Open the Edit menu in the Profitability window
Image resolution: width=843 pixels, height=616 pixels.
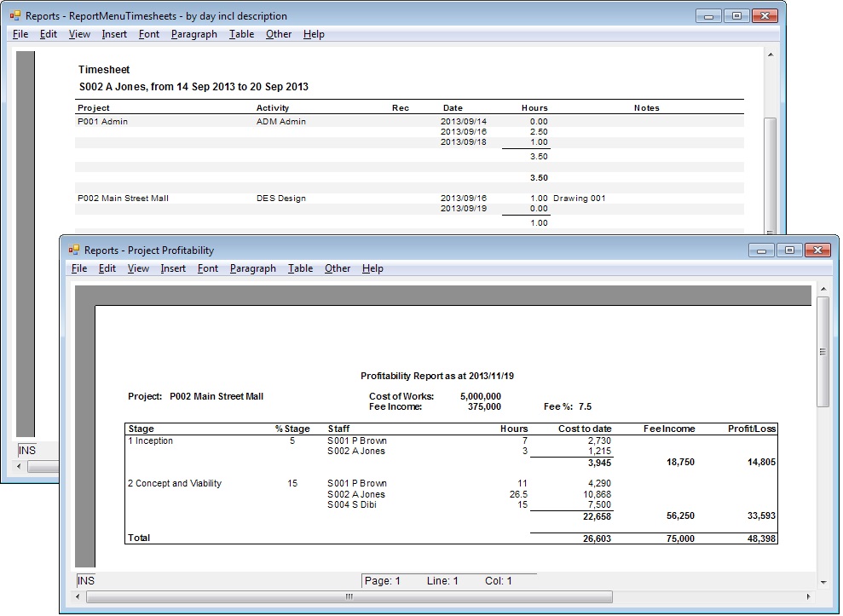tap(107, 268)
